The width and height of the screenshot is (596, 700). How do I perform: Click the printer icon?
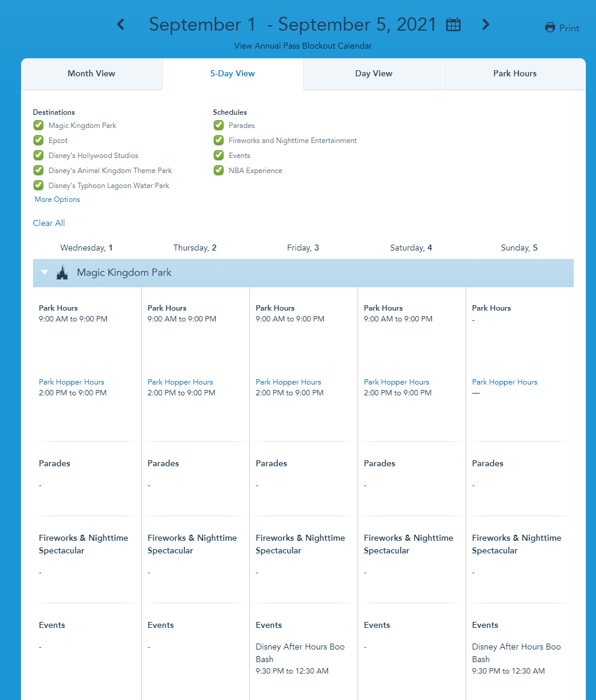[x=550, y=28]
